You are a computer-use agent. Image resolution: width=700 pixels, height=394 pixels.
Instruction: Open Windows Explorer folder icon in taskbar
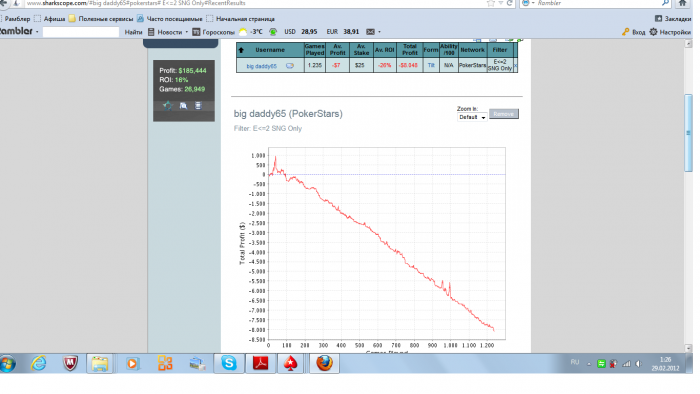[99, 363]
